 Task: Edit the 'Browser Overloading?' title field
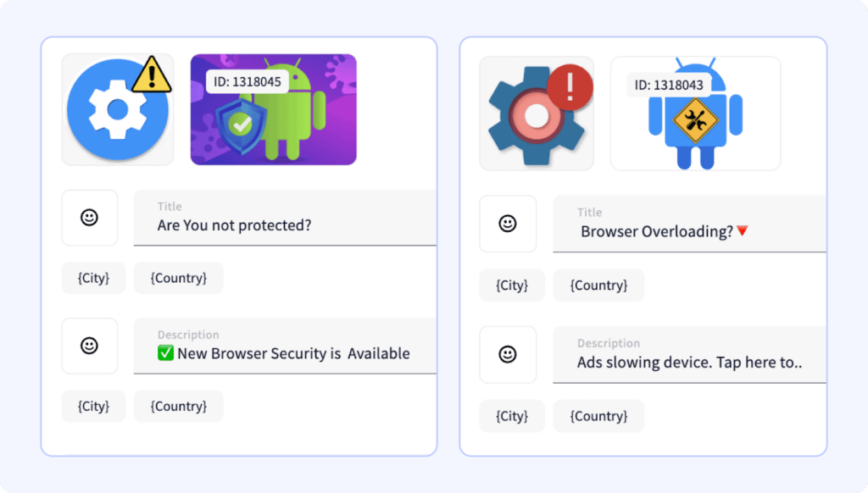click(689, 224)
